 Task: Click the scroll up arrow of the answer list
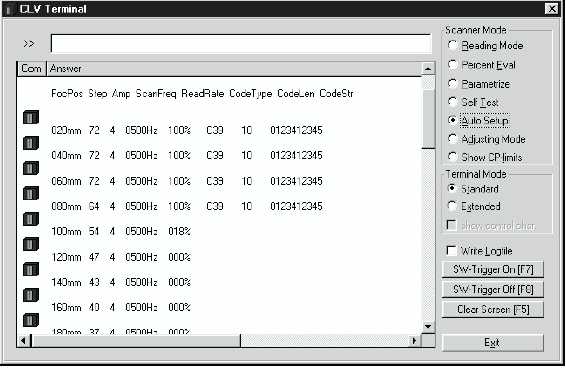click(x=428, y=69)
